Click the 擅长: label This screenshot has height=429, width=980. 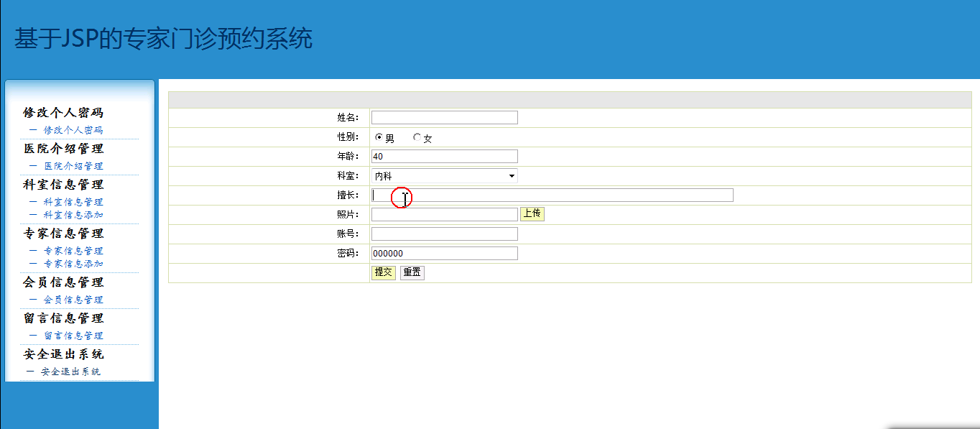(348, 195)
